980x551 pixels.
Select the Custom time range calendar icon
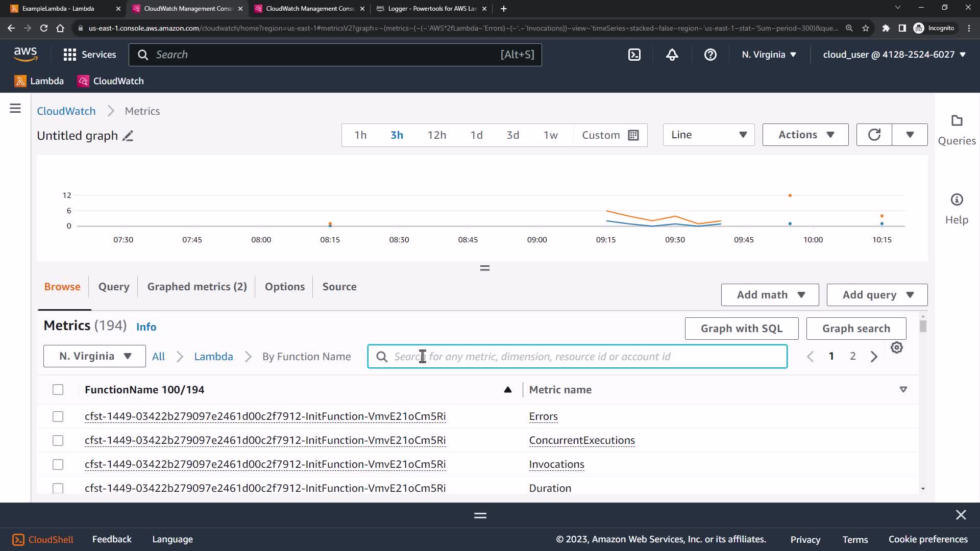click(x=633, y=135)
